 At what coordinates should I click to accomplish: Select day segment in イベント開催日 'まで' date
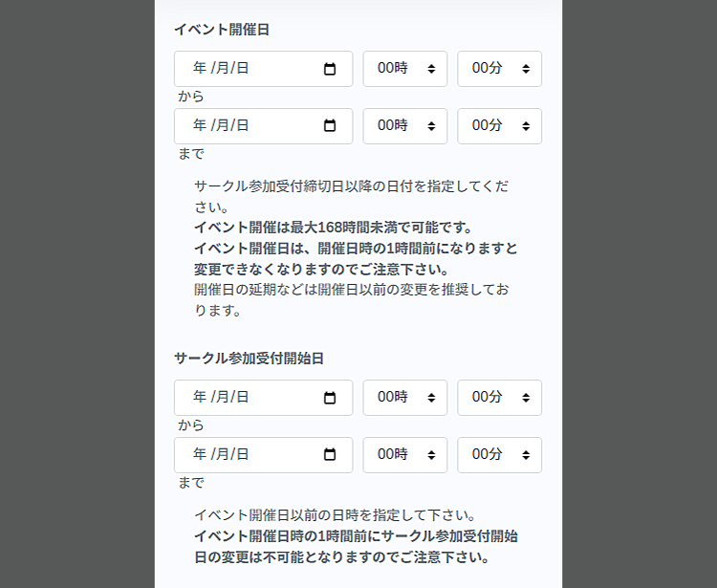click(242, 126)
